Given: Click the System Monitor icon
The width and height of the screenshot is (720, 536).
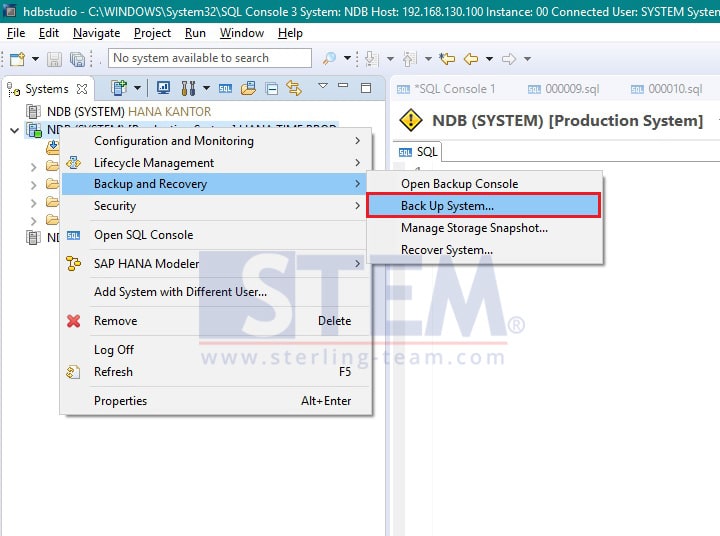Looking at the screenshot, I should point(163,88).
